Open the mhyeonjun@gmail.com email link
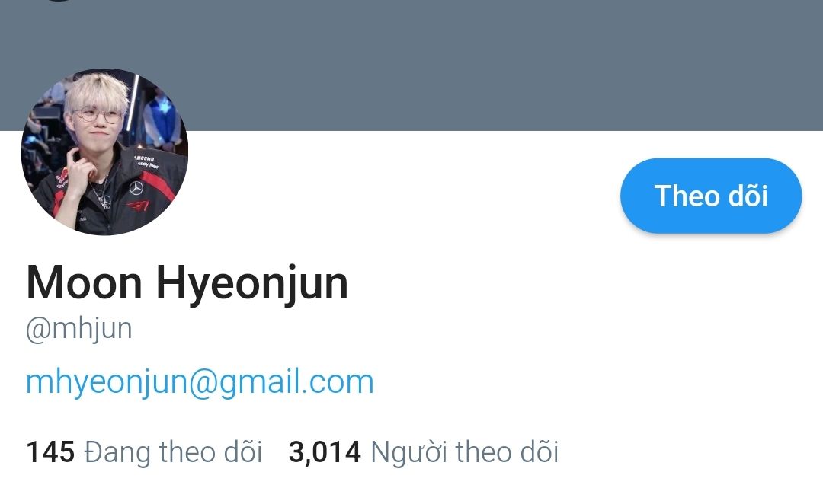Viewport: 823px width, 504px height. [x=200, y=382]
